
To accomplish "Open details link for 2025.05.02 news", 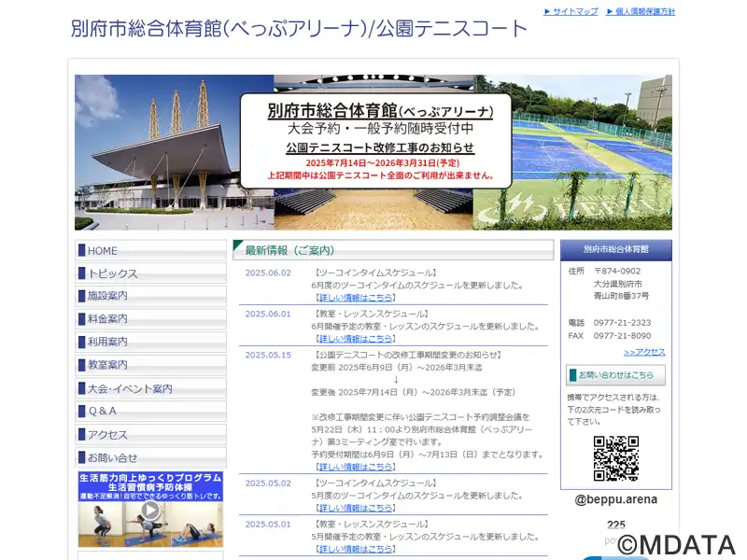I will pos(356,508).
